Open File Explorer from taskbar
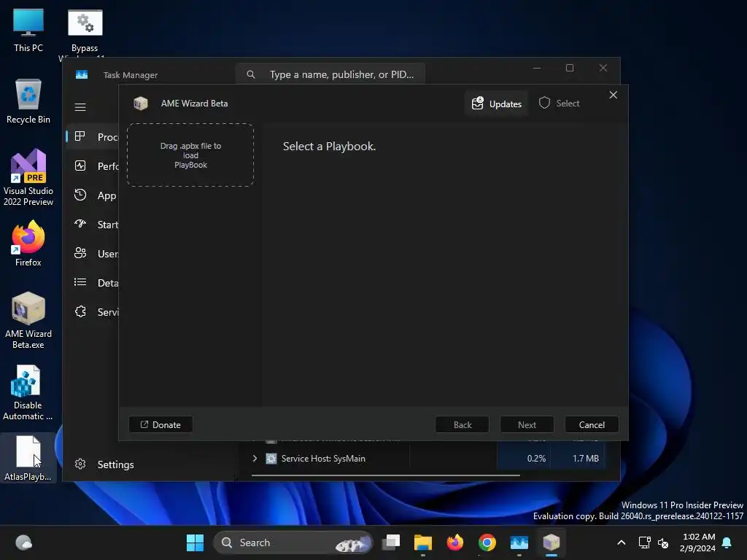The height and width of the screenshot is (560, 747). 422,542
